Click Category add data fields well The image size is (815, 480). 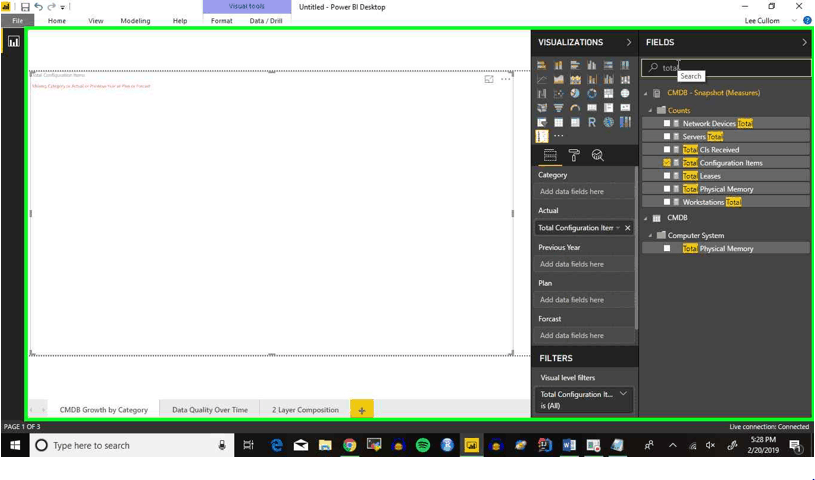[x=584, y=191]
